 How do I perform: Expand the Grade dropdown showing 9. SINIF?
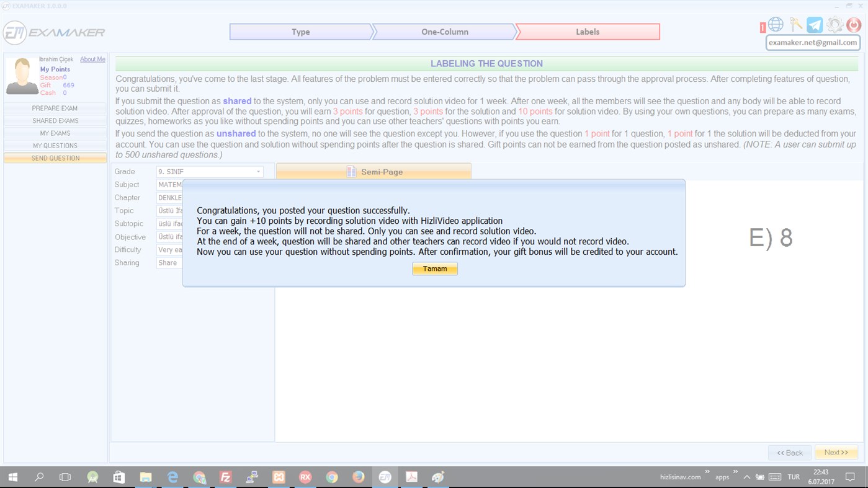point(209,171)
